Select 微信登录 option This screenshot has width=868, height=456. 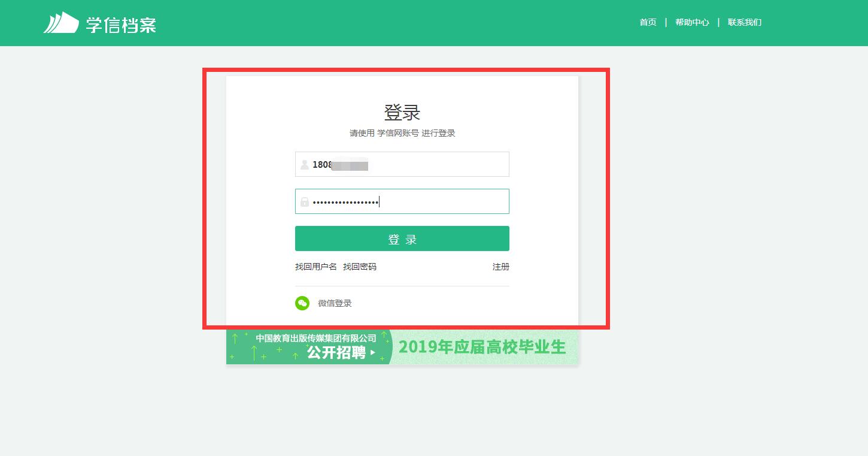[335, 303]
